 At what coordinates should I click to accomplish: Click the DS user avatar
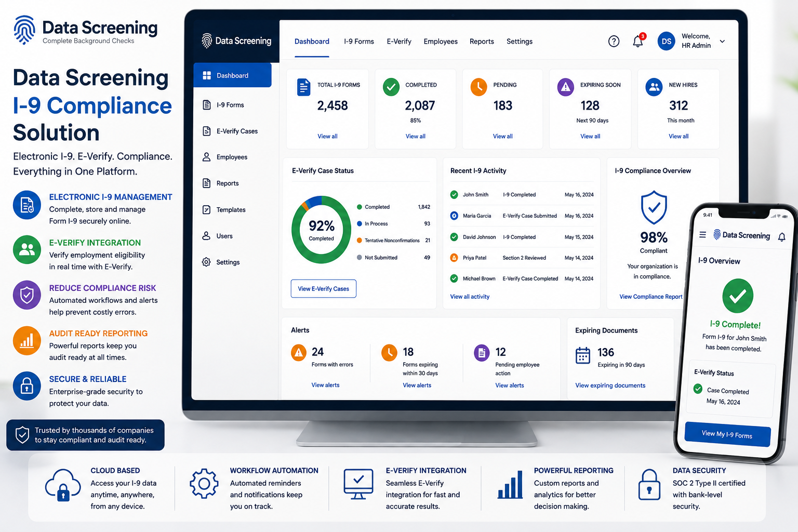coord(667,41)
